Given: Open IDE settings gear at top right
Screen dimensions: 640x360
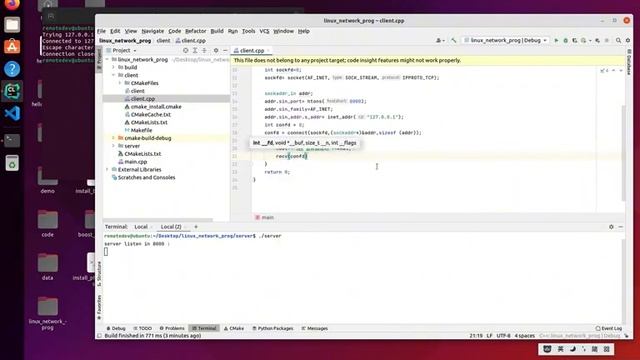Looking at the screenshot, I should 628,40.
